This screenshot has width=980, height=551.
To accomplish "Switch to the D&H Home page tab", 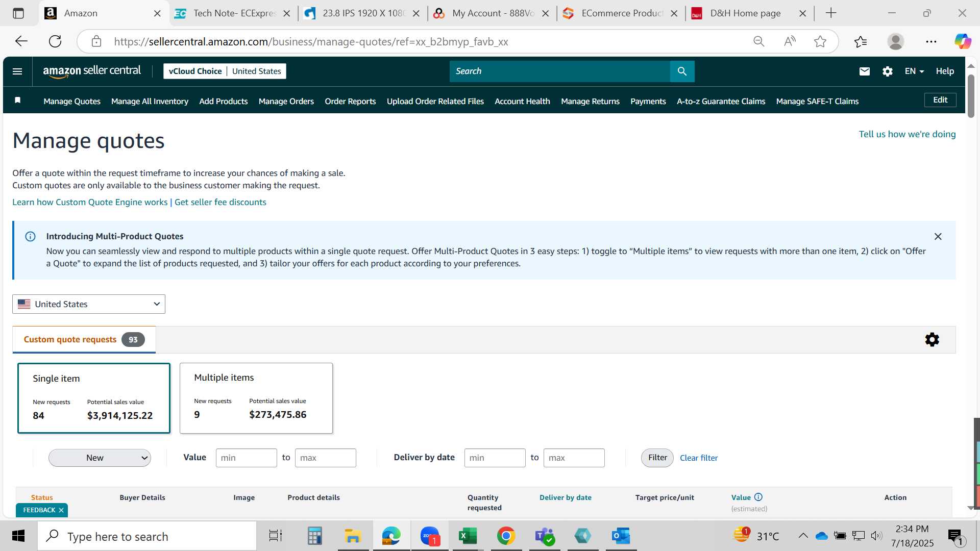I will (x=746, y=13).
